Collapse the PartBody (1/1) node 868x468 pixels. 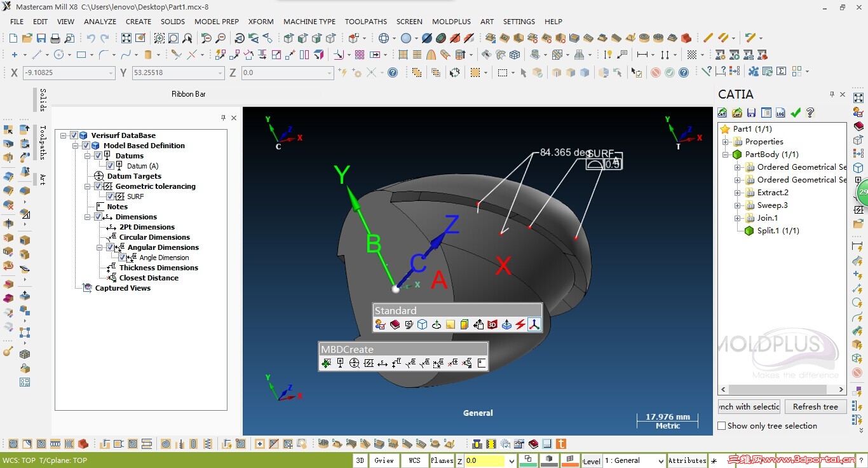(x=726, y=155)
